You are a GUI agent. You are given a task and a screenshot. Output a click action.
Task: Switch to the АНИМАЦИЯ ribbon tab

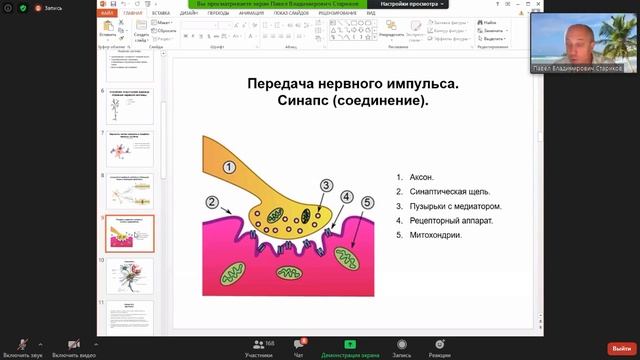pyautogui.click(x=251, y=13)
